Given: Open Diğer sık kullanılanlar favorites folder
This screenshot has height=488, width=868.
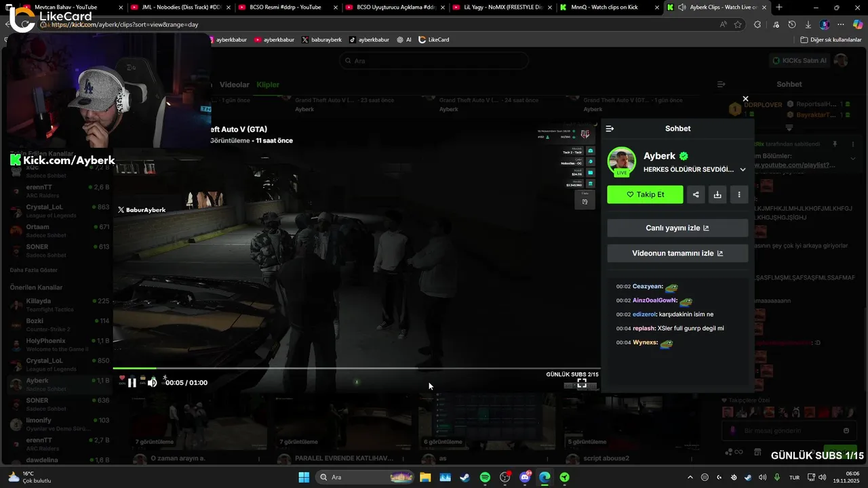Looking at the screenshot, I should coord(831,40).
